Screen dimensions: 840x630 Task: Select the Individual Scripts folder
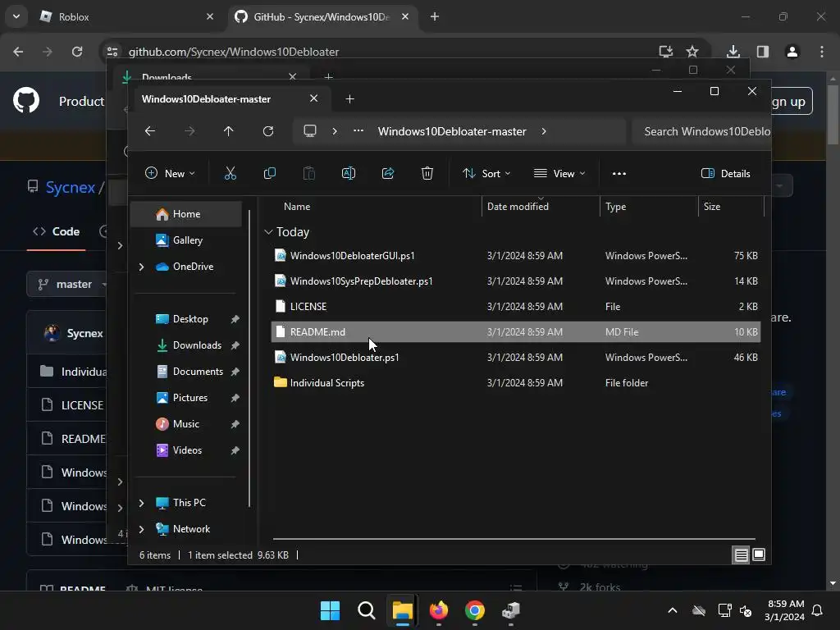click(515, 382)
